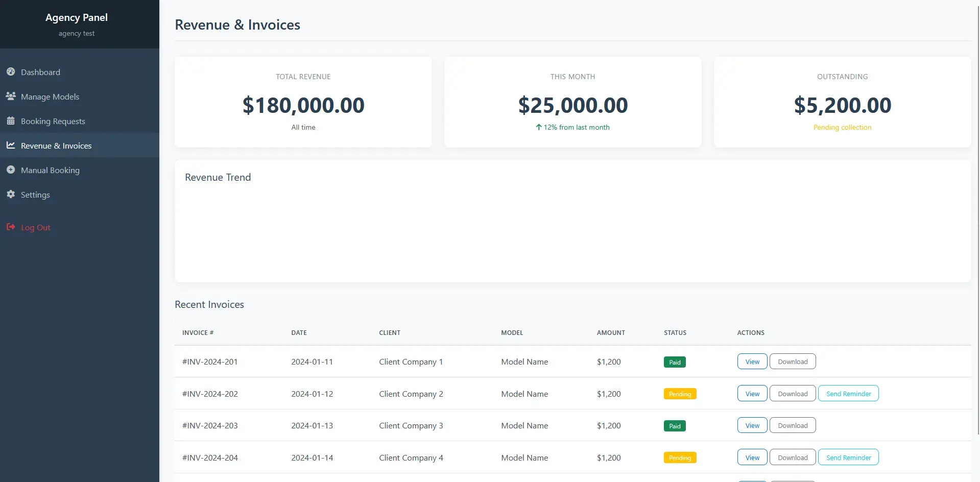The height and width of the screenshot is (482, 980).
Task: Open the Dashboard menu item
Action: click(40, 73)
